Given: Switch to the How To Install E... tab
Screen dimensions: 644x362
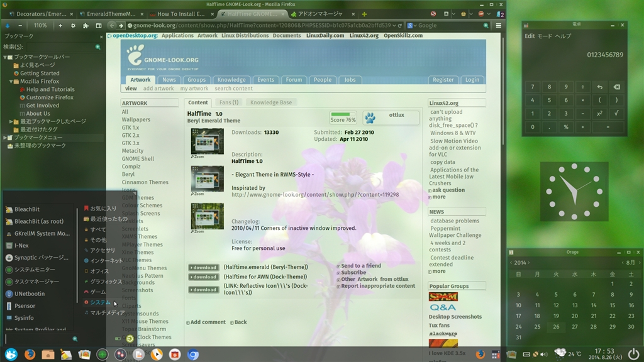Looking at the screenshot, I should click(x=182, y=14).
